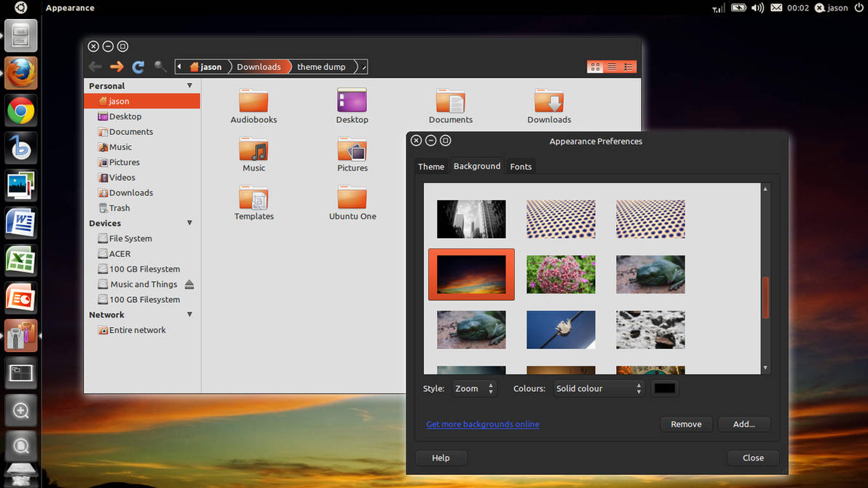Screen dimensions: 868x488
Task: Select theme dump in the path bar
Action: [x=321, y=67]
